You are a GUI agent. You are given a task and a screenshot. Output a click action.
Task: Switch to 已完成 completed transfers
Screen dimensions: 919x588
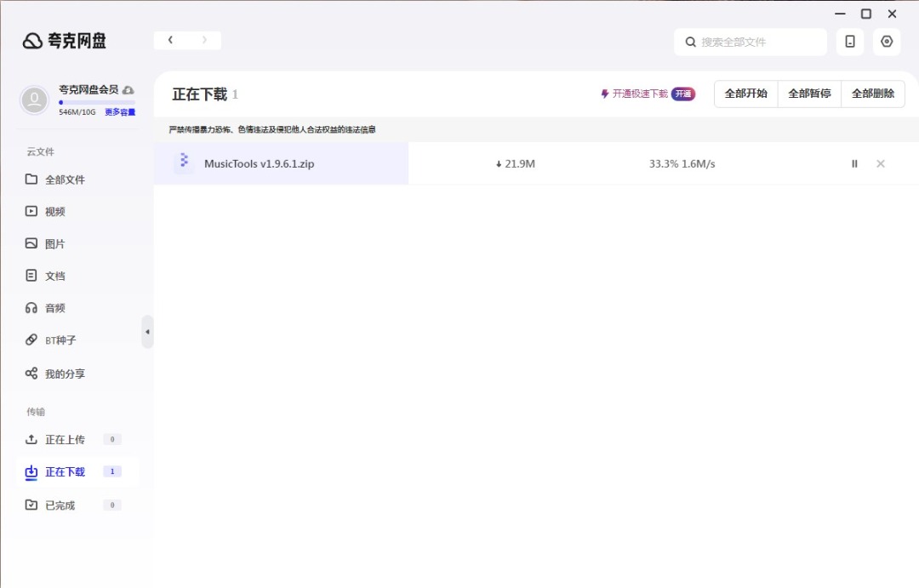pos(60,505)
